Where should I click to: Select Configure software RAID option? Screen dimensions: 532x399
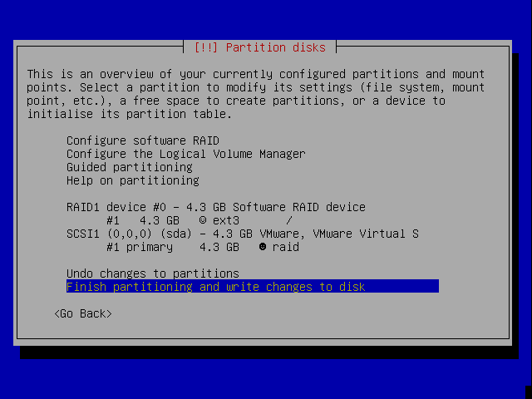142,140
